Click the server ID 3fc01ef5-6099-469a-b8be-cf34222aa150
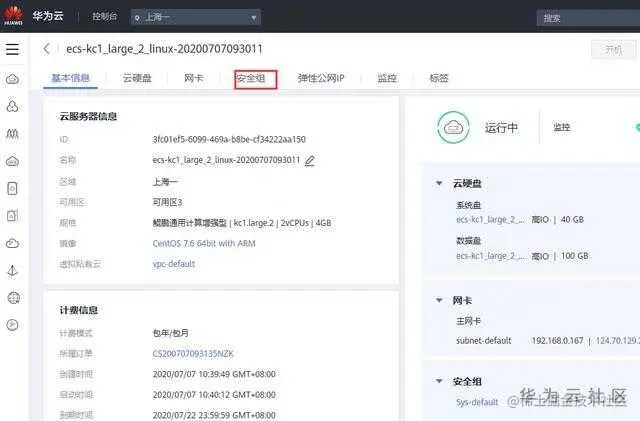This screenshot has width=640, height=421. click(x=229, y=140)
